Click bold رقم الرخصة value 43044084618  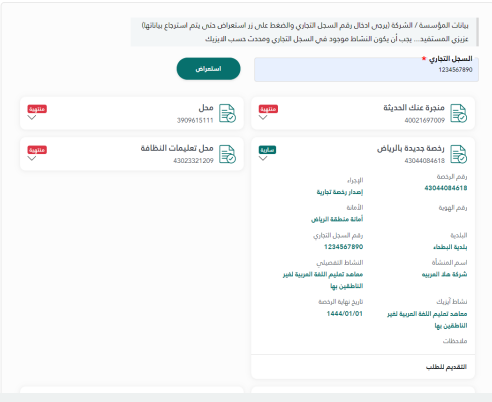point(446,188)
